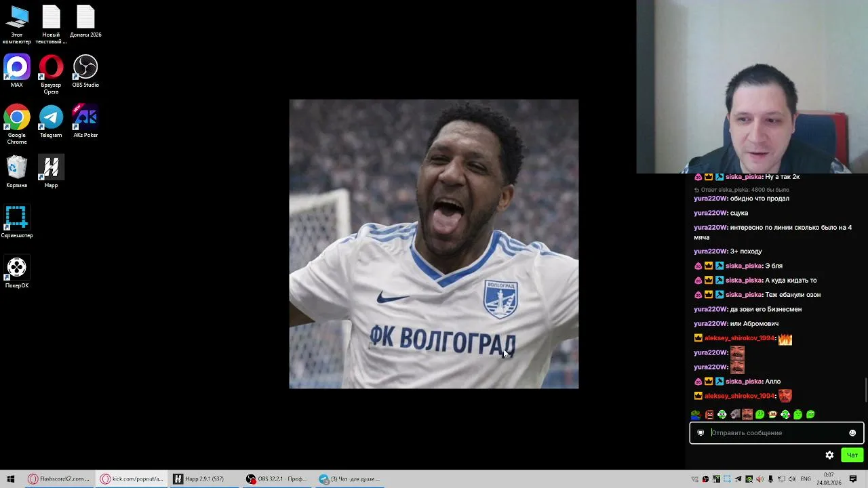Launch Opera browser from the desktop shortcut
Screen dimensions: 868x488
coord(51,74)
